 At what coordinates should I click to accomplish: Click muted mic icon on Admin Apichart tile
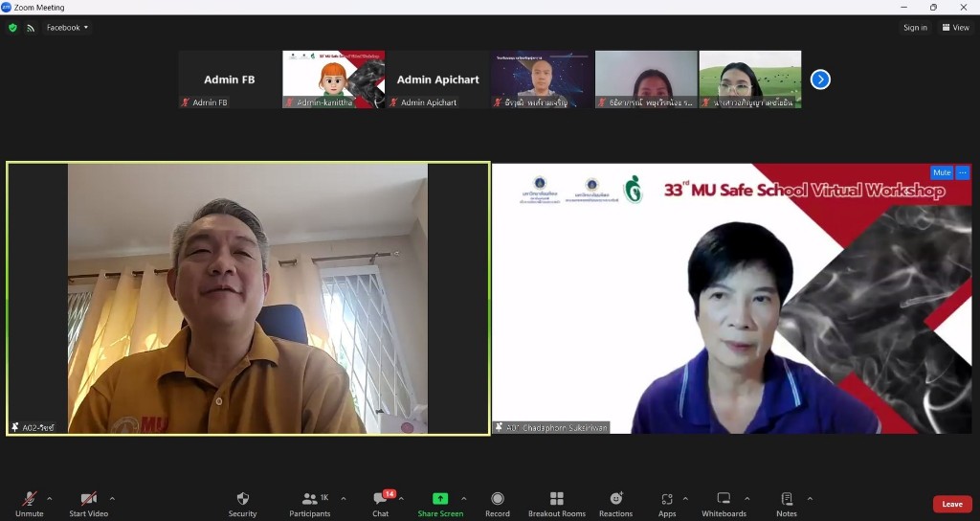393,102
